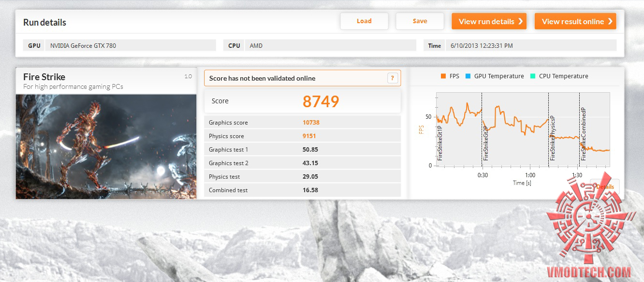The width and height of the screenshot is (644, 282).
Task: Click the orange Details link under the chart
Action: [605, 187]
